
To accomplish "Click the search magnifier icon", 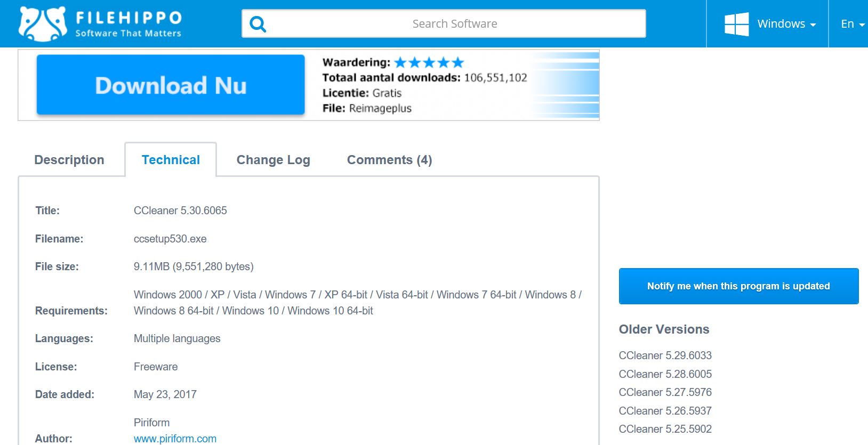I will click(x=258, y=24).
